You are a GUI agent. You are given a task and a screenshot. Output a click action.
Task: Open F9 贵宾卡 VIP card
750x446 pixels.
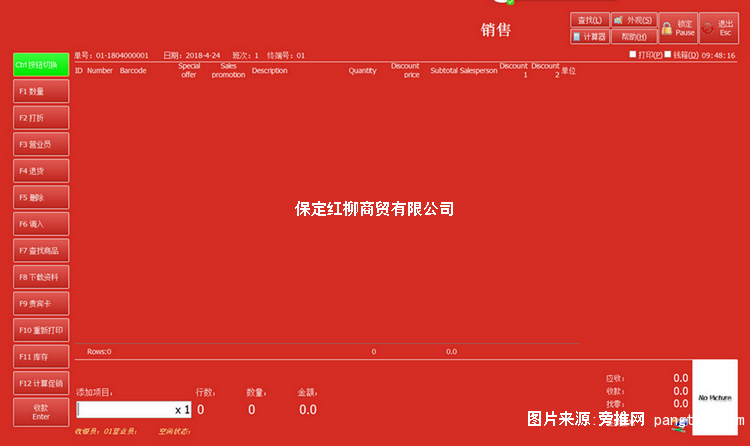(41, 304)
